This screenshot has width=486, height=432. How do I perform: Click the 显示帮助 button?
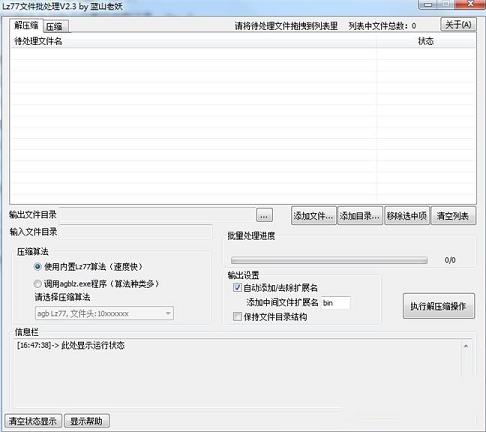coord(87,421)
